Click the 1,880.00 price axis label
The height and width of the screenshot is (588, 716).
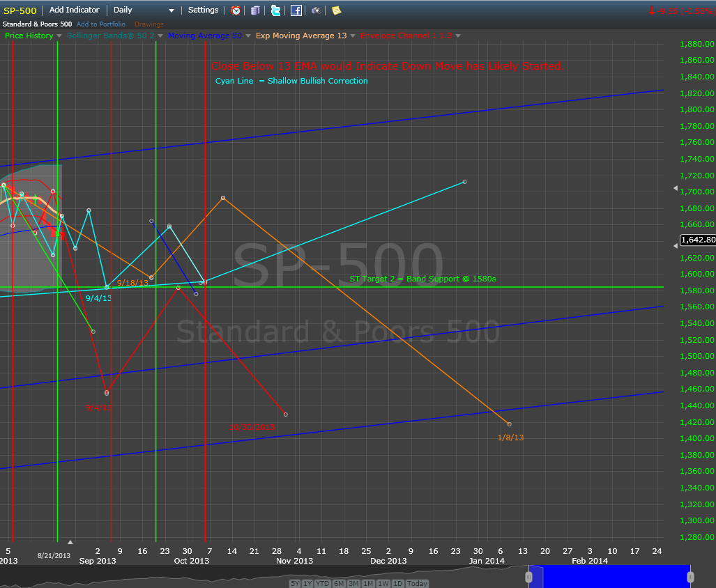(x=696, y=44)
